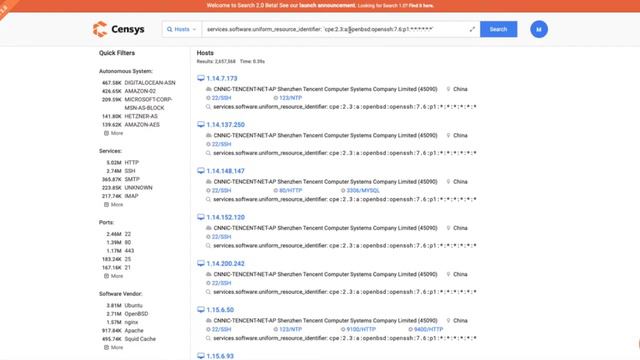This screenshot has width=640, height=360.
Task: Filter by Squid Cache software vendor
Action: pos(140,339)
